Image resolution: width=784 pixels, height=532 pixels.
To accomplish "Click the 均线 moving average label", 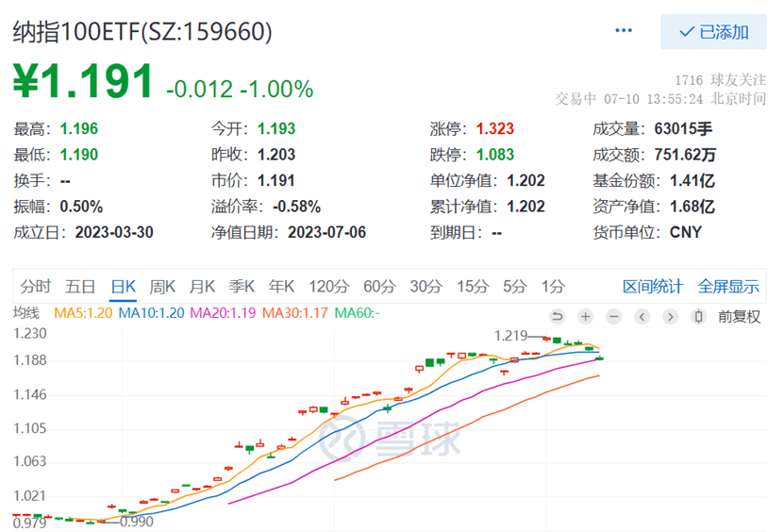I will click(26, 313).
